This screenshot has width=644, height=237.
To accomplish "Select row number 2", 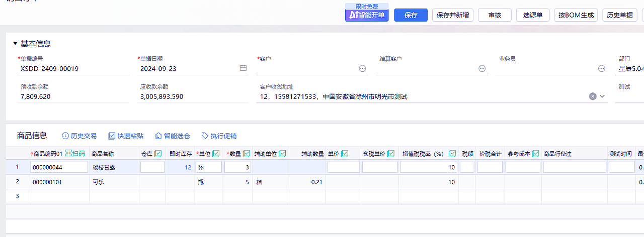I will (x=17, y=182).
